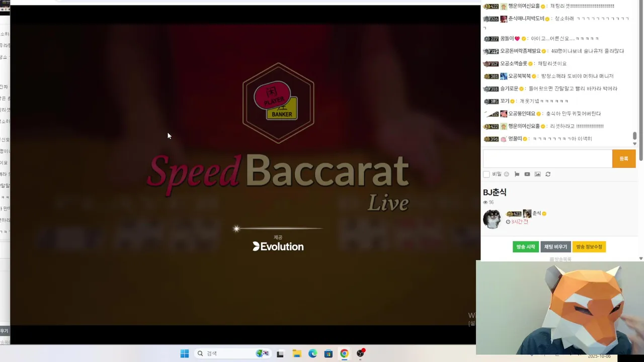Click chat user 꿈돌이
Image resolution: width=644 pixels, height=362 pixels.
[507, 38]
